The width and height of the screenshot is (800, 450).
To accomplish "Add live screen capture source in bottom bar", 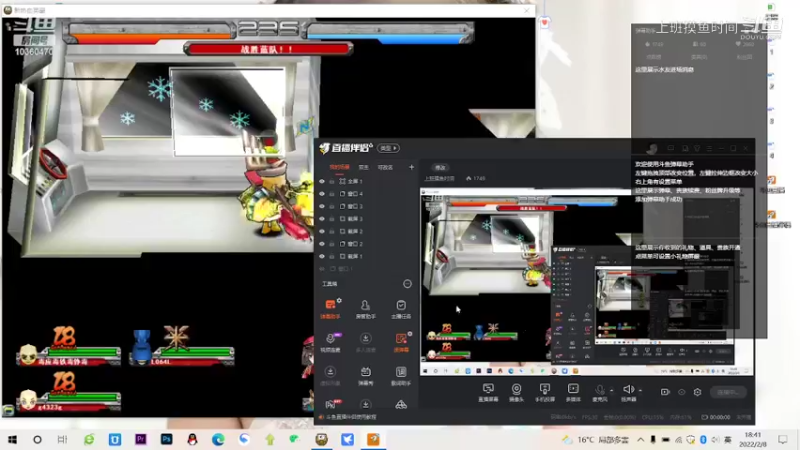I will coord(488,392).
